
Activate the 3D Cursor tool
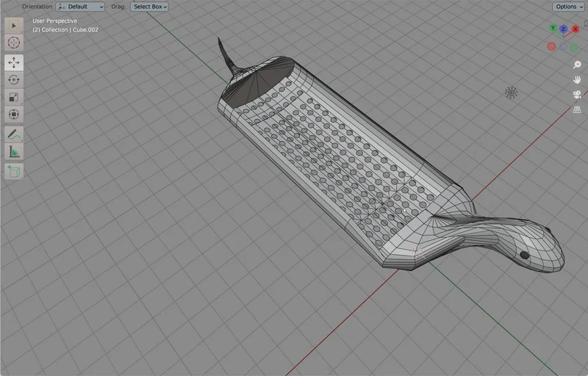(x=14, y=43)
